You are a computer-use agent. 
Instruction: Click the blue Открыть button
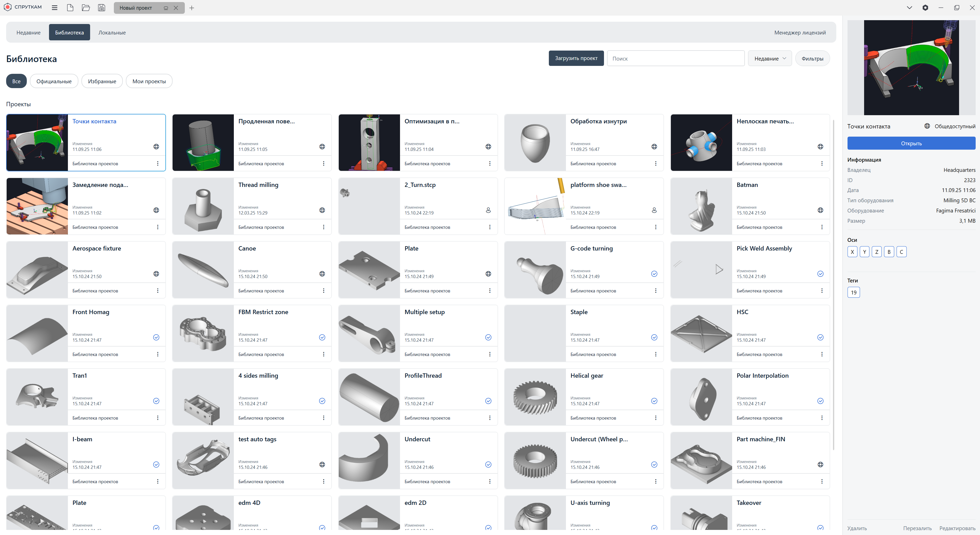[x=911, y=144]
